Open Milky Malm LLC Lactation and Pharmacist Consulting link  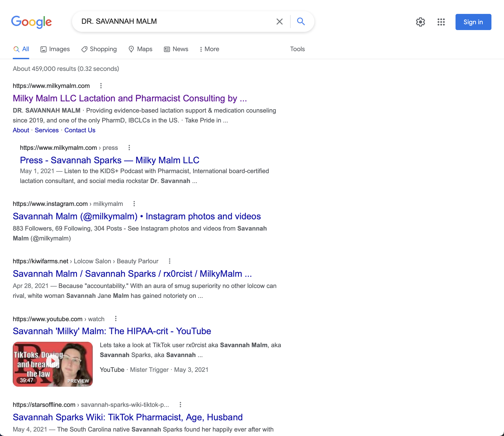point(130,98)
